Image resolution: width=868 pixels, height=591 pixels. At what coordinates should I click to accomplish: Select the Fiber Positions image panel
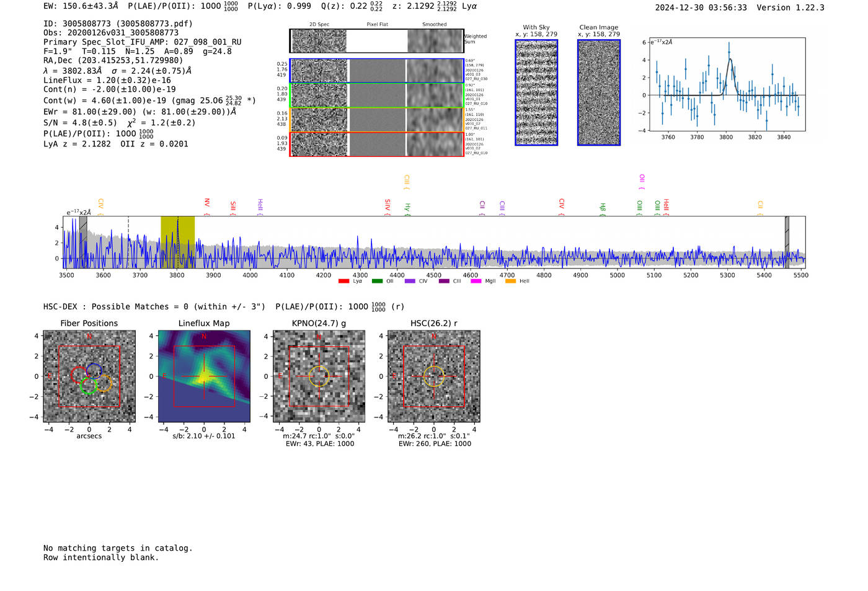point(89,376)
